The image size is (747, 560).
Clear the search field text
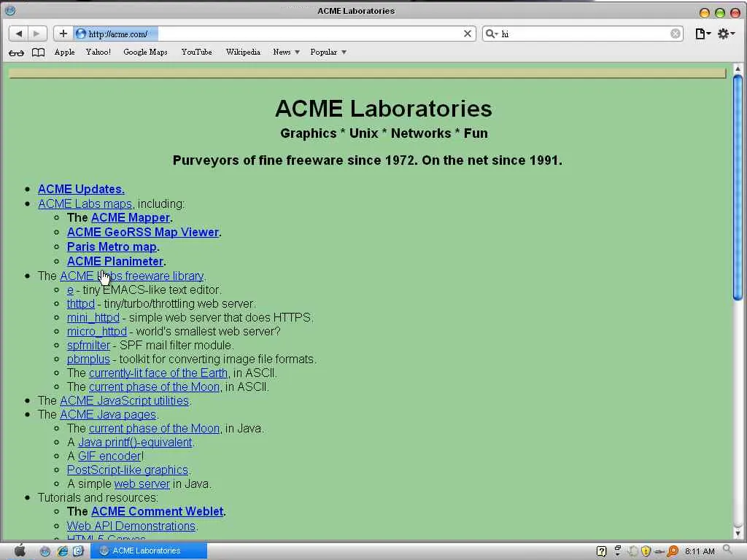click(x=675, y=34)
